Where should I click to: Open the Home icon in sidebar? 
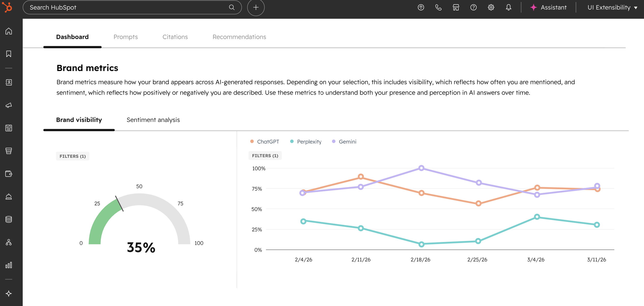9,31
